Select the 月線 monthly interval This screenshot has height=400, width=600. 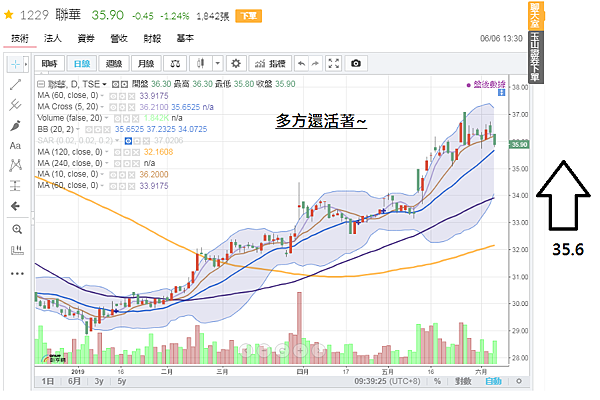click(146, 64)
